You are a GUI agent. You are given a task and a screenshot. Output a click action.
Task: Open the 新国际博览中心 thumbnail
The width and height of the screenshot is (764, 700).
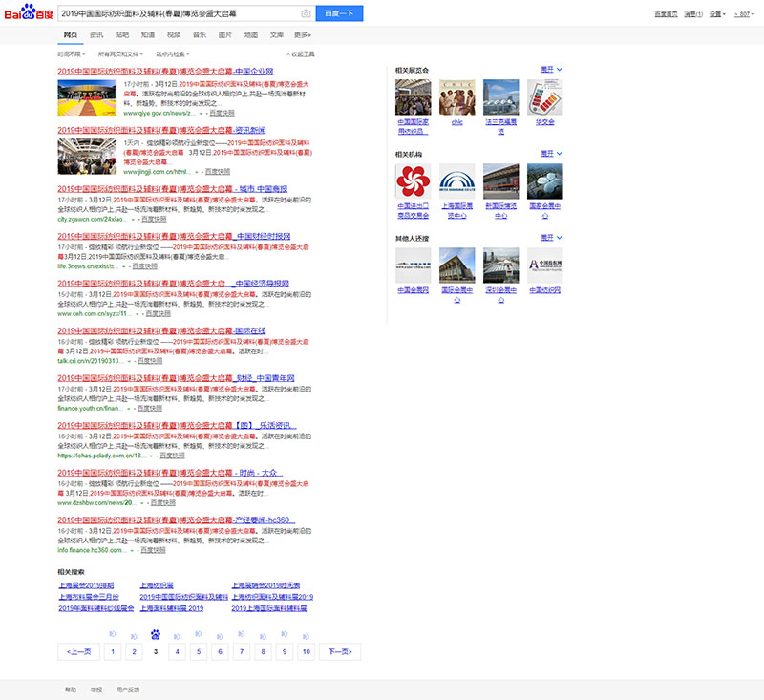[500, 181]
